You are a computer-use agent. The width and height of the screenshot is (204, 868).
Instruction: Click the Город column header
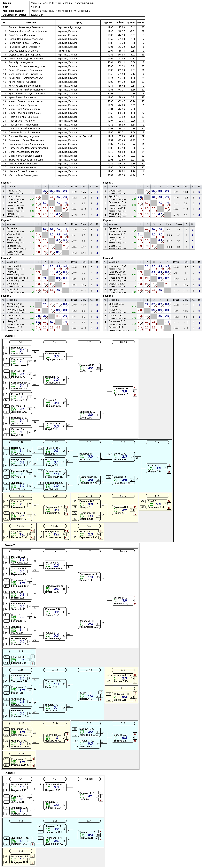(x=78, y=23)
